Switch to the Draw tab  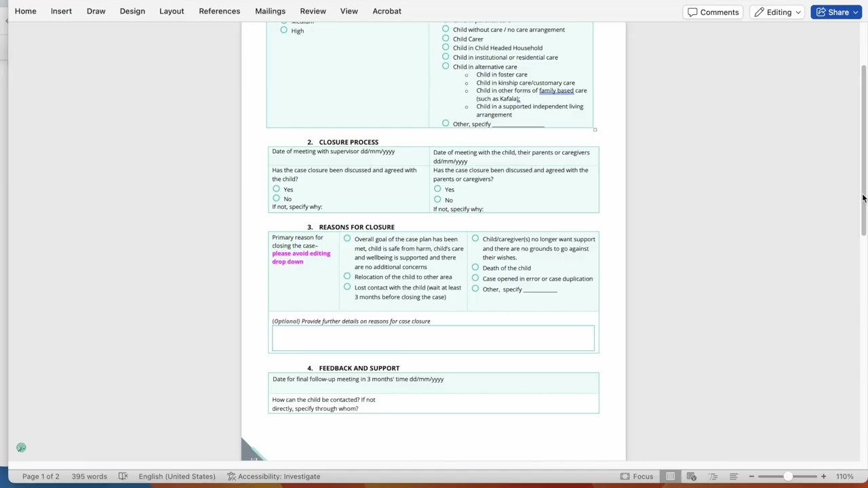tap(96, 11)
